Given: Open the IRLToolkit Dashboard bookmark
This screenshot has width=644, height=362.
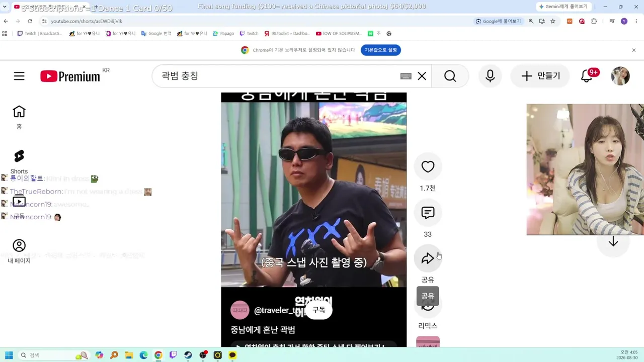Looking at the screenshot, I should tap(287, 34).
